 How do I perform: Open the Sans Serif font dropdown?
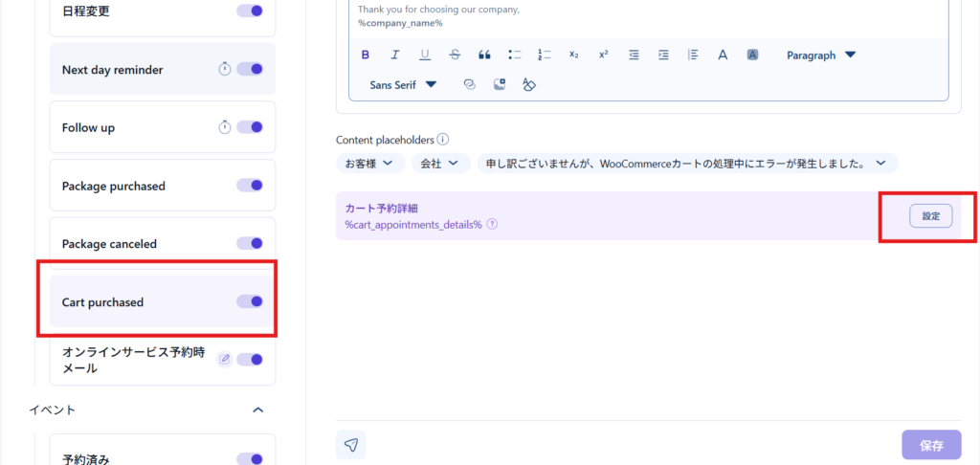[x=403, y=84]
